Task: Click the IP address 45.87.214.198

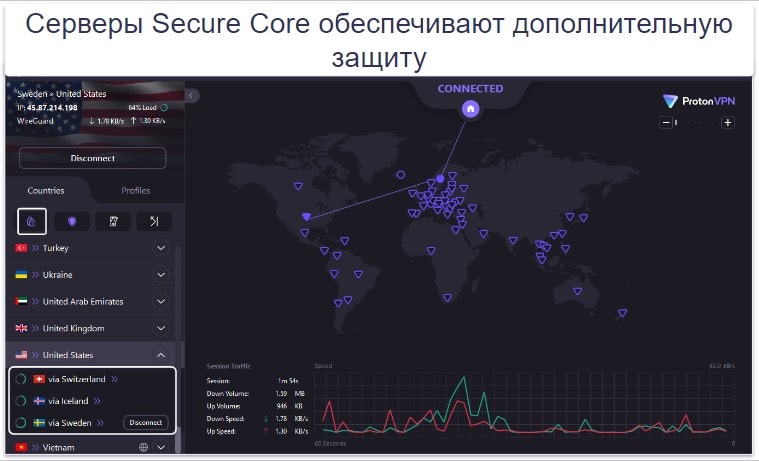Action: point(52,108)
